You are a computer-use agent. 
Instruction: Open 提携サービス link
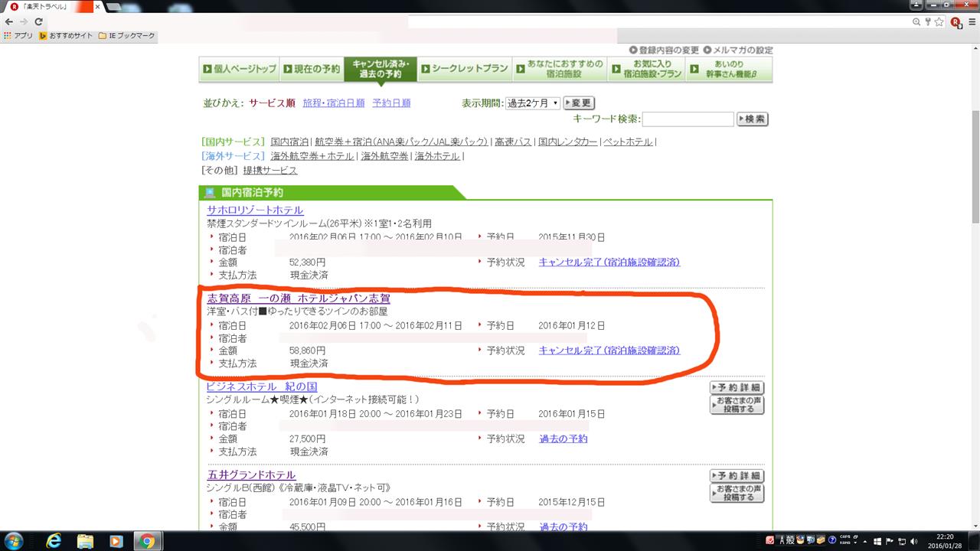tap(270, 171)
